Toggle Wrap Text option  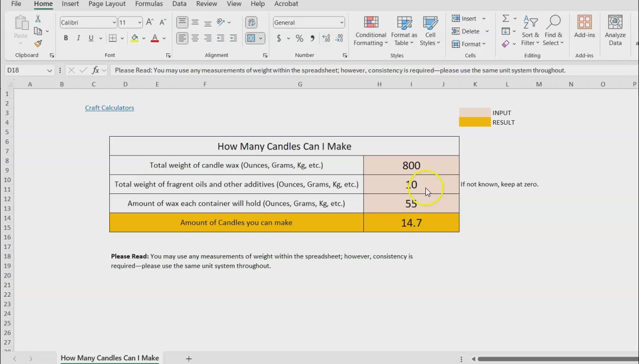[x=252, y=22]
